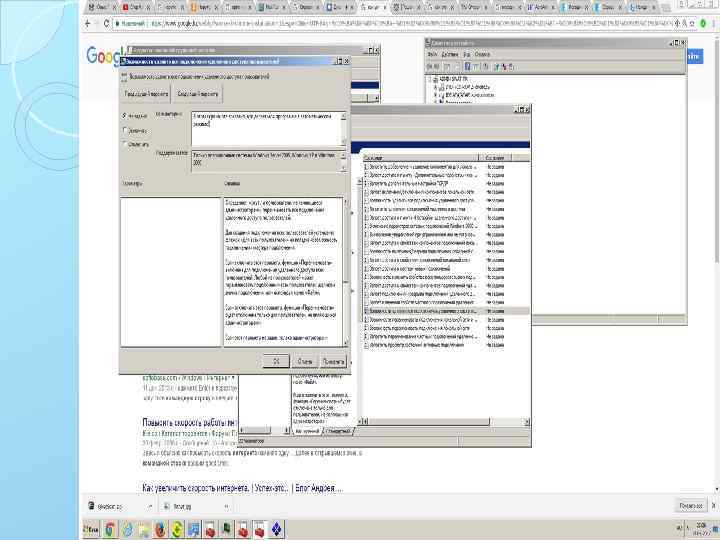
Task: Click 'Отмена' in the policy dialog
Action: [x=304, y=361]
